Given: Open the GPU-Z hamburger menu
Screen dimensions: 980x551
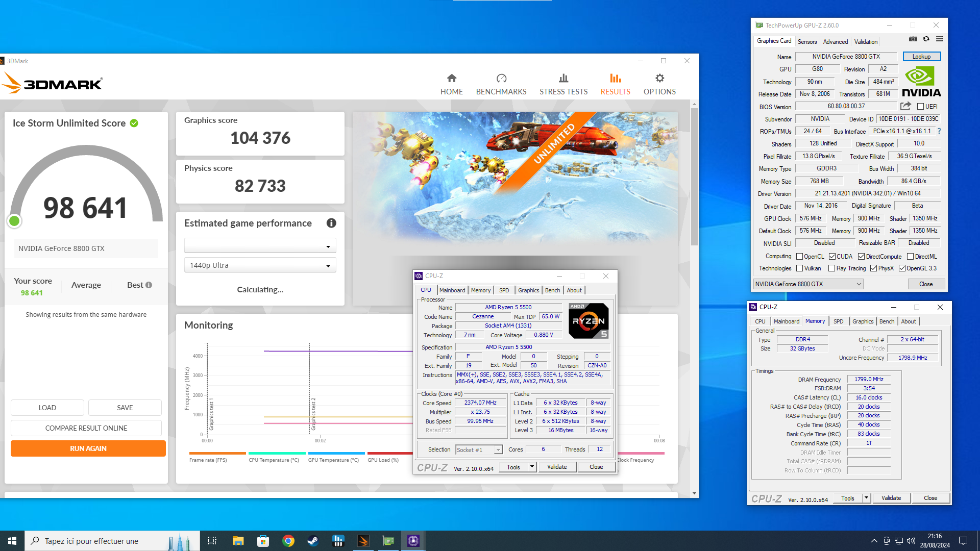Looking at the screenshot, I should [939, 39].
